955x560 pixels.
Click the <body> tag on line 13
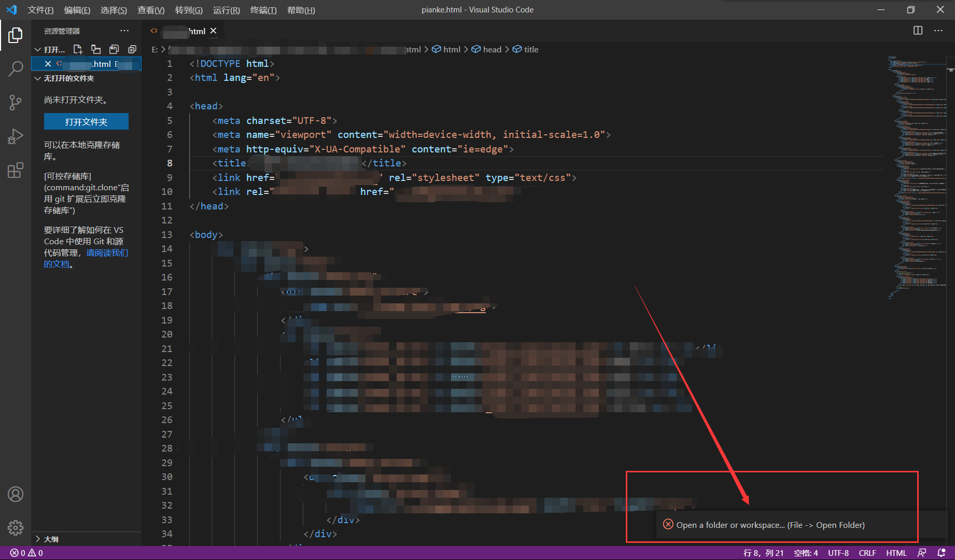206,234
